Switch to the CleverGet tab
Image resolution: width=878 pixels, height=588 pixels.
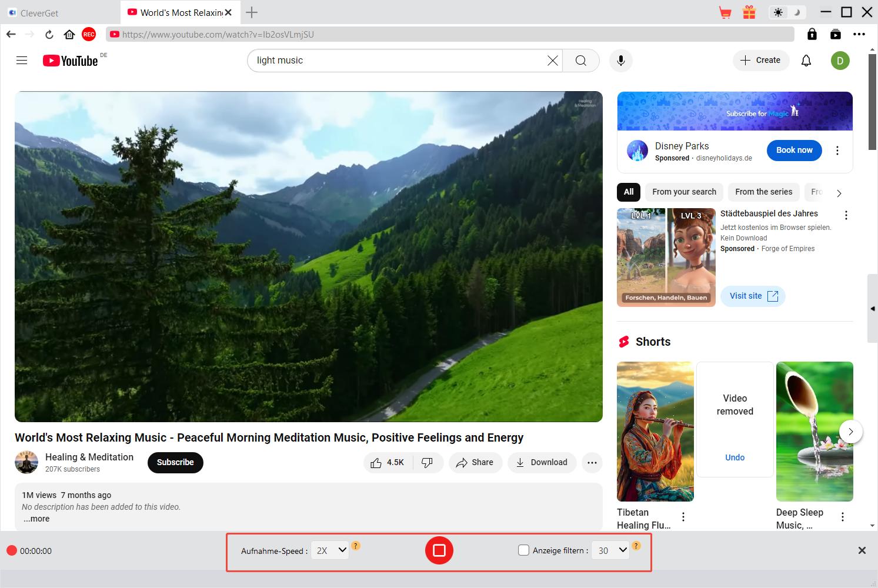tap(39, 13)
